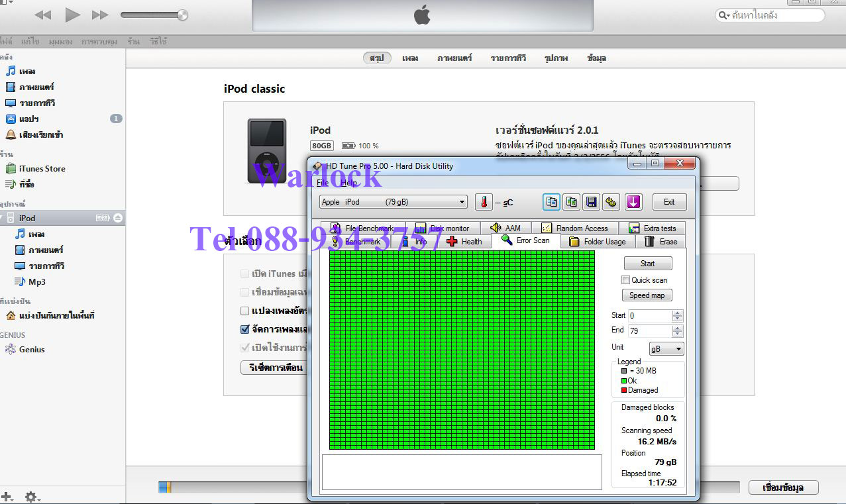Open the Unit gB dropdown

(x=666, y=349)
